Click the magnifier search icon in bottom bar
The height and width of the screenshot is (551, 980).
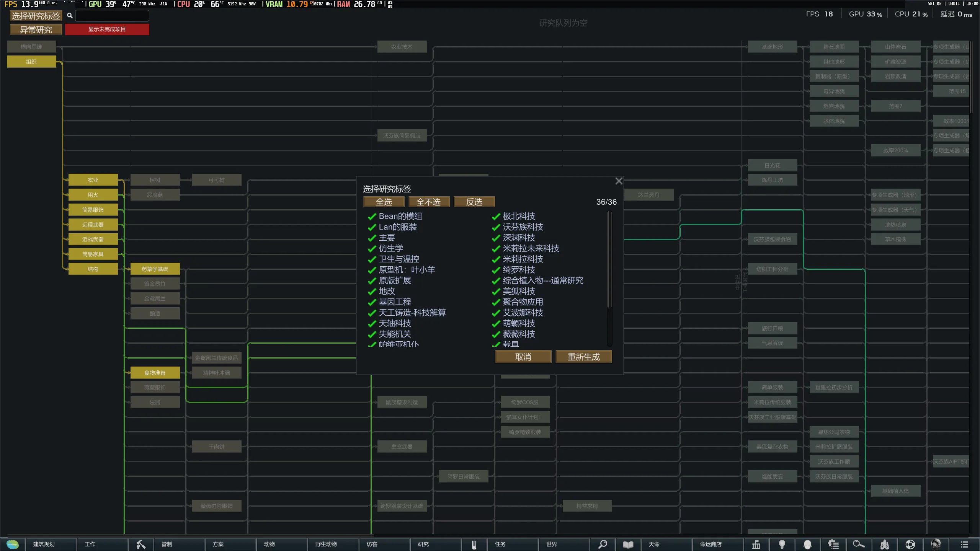[603, 544]
